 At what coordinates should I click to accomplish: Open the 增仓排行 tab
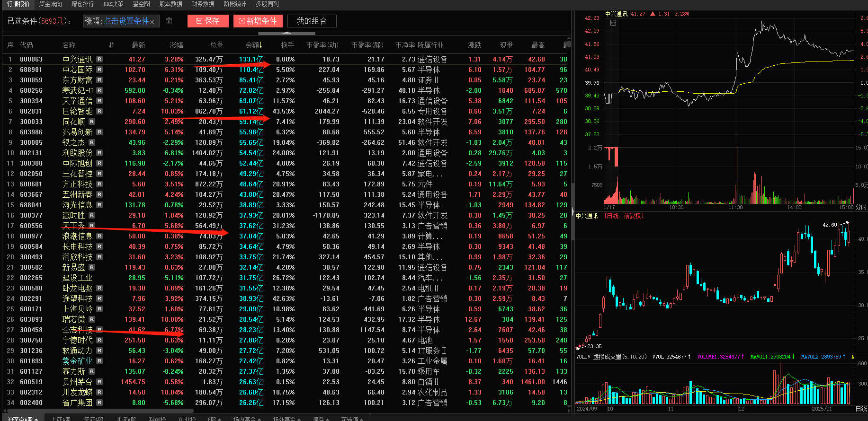pos(82,4)
